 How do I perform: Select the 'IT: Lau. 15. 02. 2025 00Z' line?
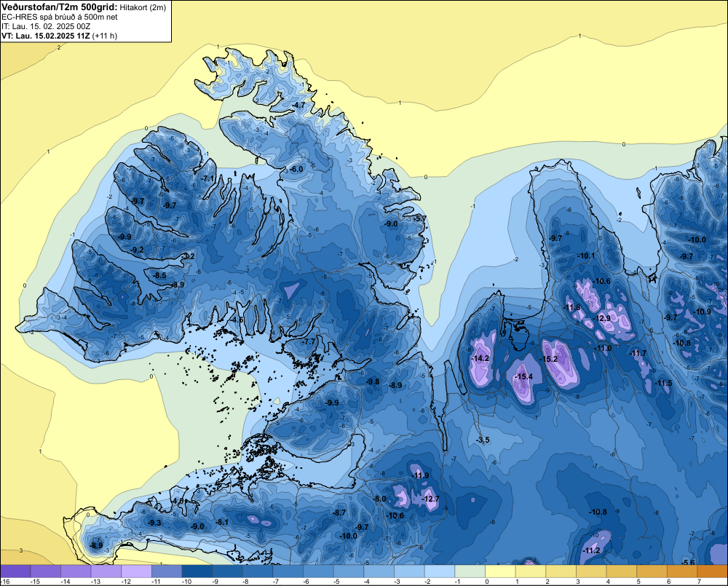46,26
